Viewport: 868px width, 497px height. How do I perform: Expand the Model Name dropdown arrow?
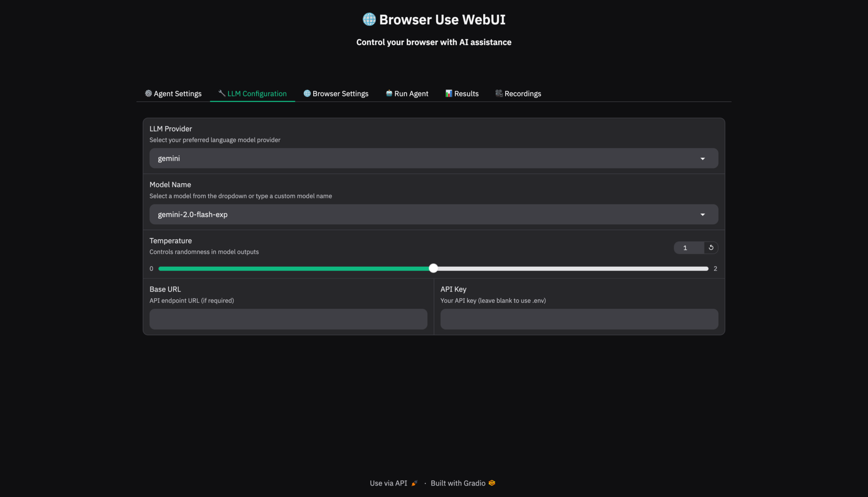(x=703, y=214)
